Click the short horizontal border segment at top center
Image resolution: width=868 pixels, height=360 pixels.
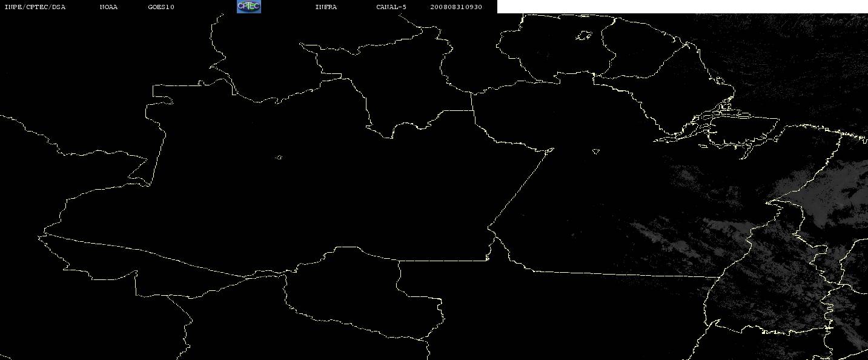click(457, 110)
